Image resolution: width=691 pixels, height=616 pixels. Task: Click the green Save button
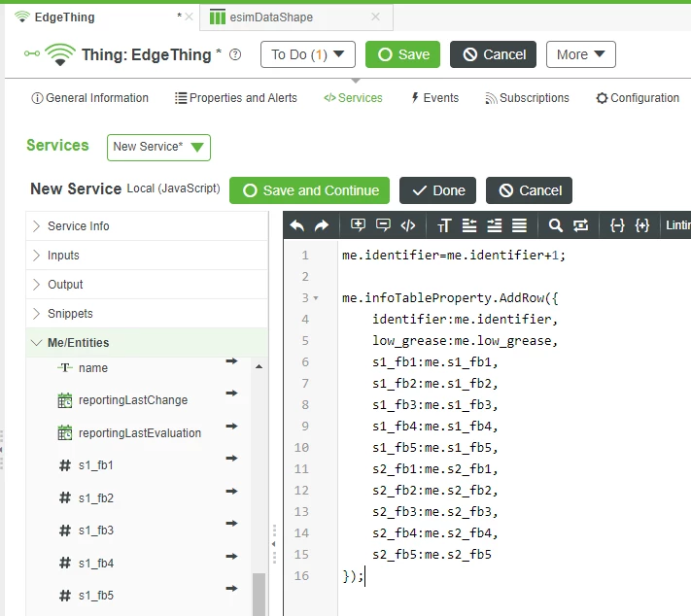(x=402, y=54)
